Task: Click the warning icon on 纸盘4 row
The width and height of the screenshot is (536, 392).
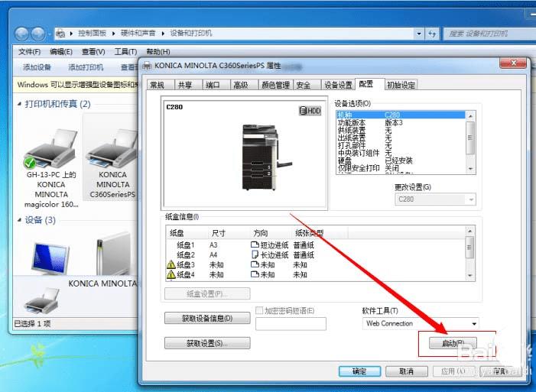Action: [171, 274]
